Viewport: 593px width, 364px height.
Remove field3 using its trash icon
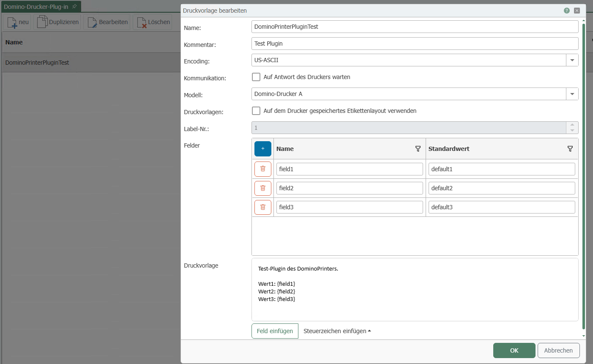tap(262, 207)
